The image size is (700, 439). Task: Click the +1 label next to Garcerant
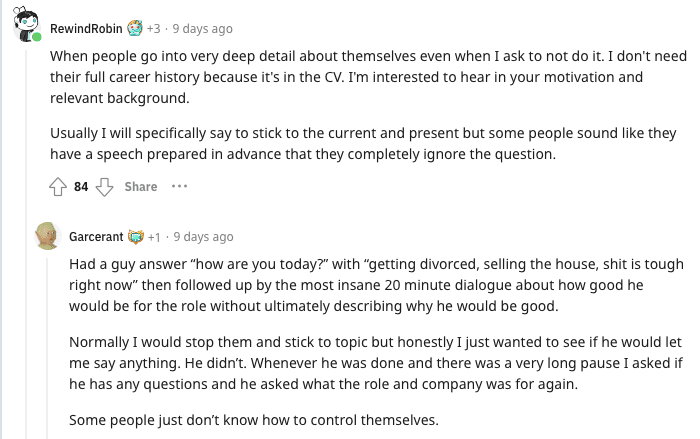tap(155, 237)
